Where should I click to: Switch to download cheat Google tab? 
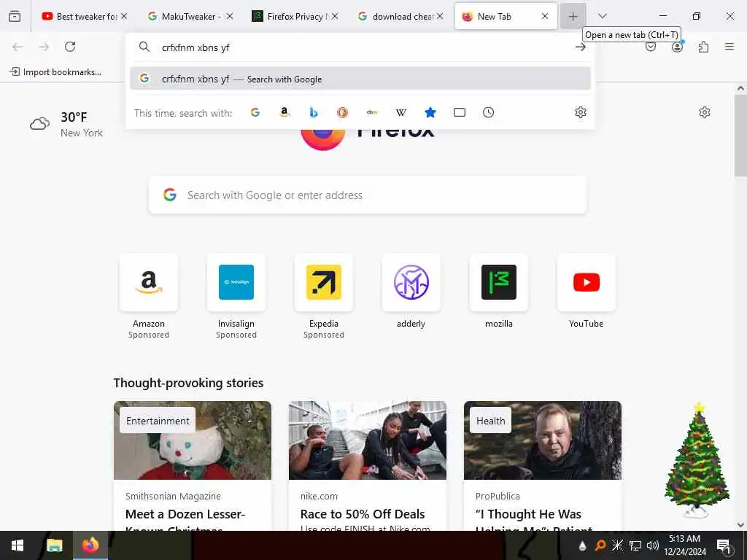point(400,16)
